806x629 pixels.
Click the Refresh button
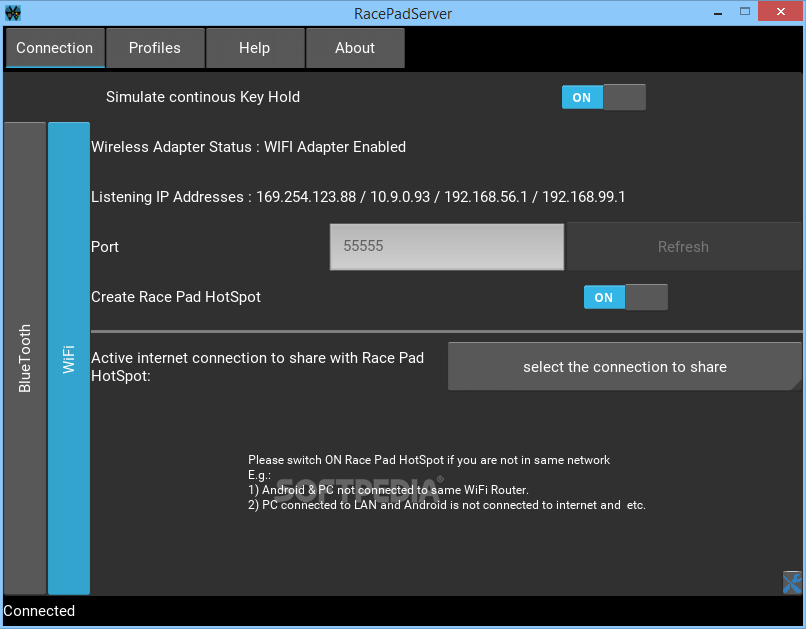pyautogui.click(x=683, y=247)
